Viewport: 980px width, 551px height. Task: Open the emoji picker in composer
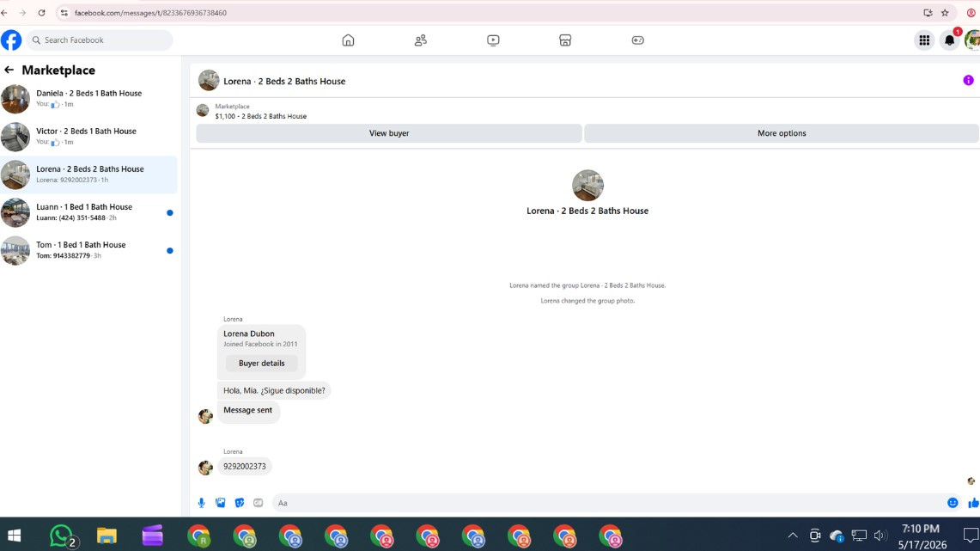(953, 503)
